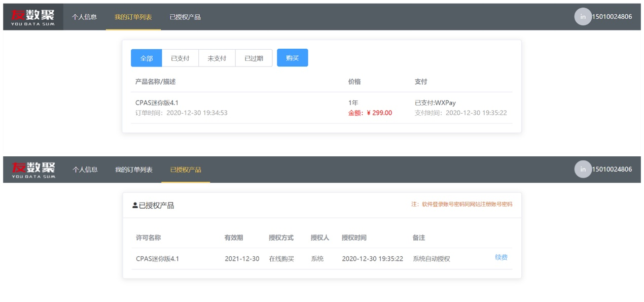The height and width of the screenshot is (302, 644).
Task: Open 个人信息 in the order-list page header
Action: (x=84, y=17)
